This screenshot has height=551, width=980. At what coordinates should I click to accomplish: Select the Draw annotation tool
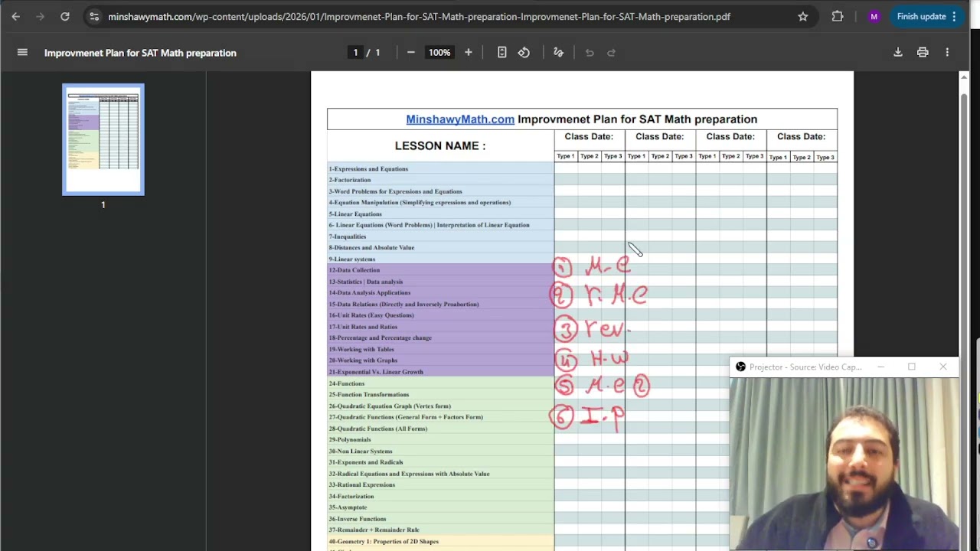(558, 53)
